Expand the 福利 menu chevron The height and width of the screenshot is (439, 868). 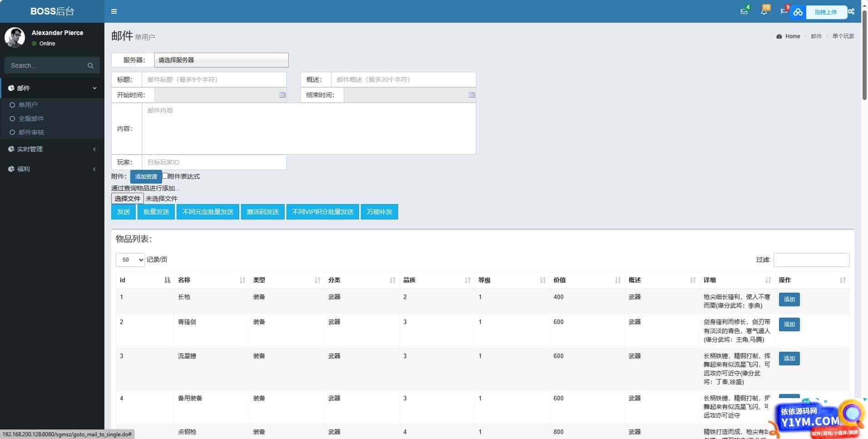(x=94, y=169)
